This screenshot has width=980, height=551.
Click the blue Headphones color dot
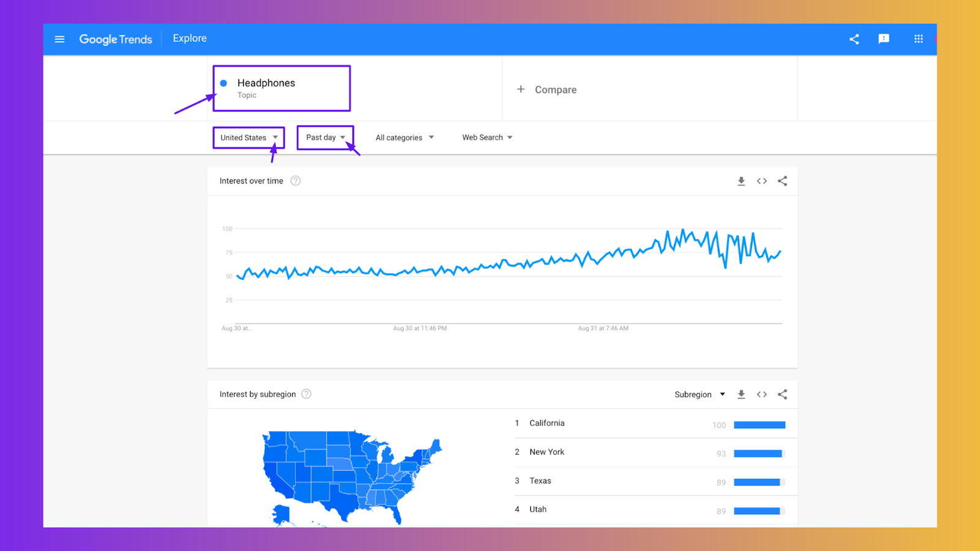[224, 83]
